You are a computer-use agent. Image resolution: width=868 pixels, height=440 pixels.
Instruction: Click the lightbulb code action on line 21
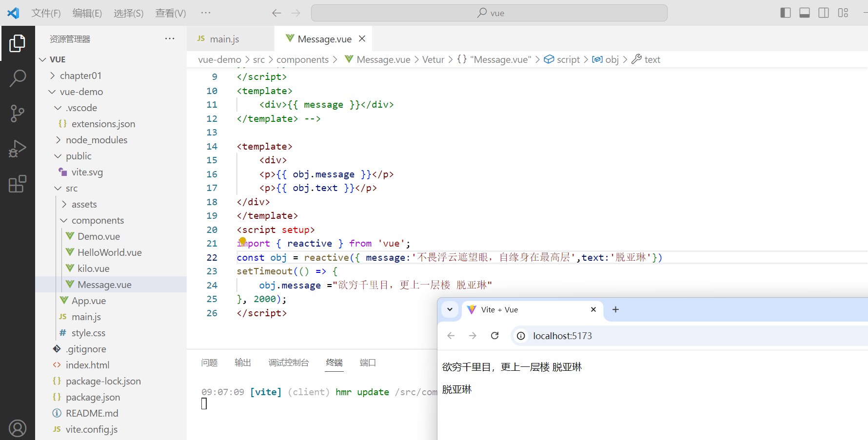242,241
